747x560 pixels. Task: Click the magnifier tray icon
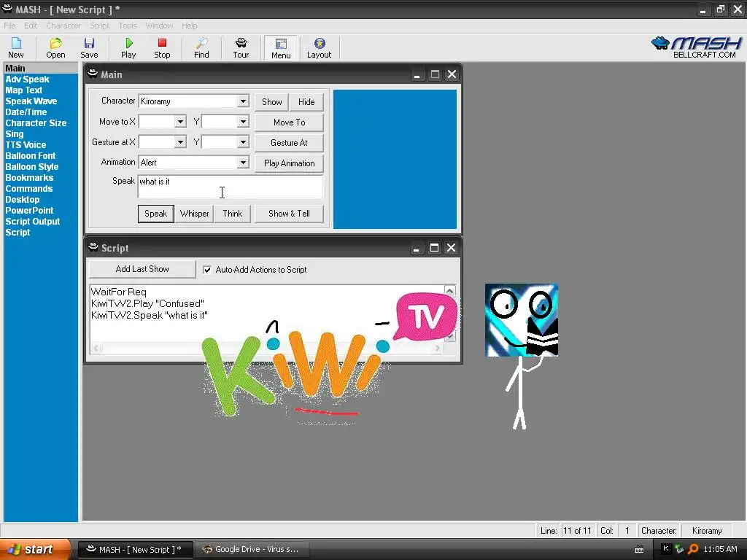[693, 549]
